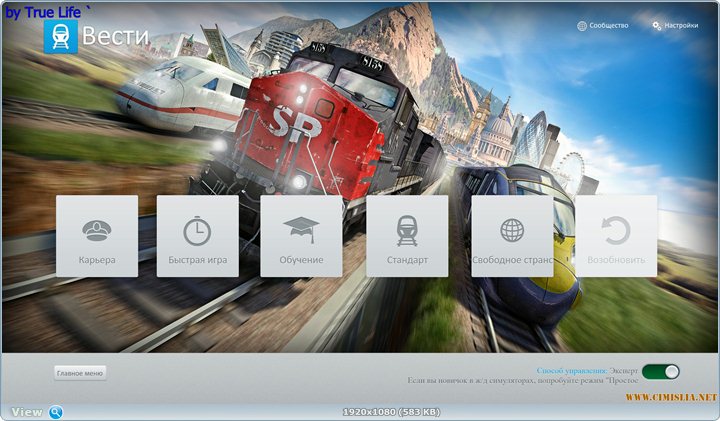The image size is (720, 421).
Task: Open the Сообщество menu label
Action: 608,25
